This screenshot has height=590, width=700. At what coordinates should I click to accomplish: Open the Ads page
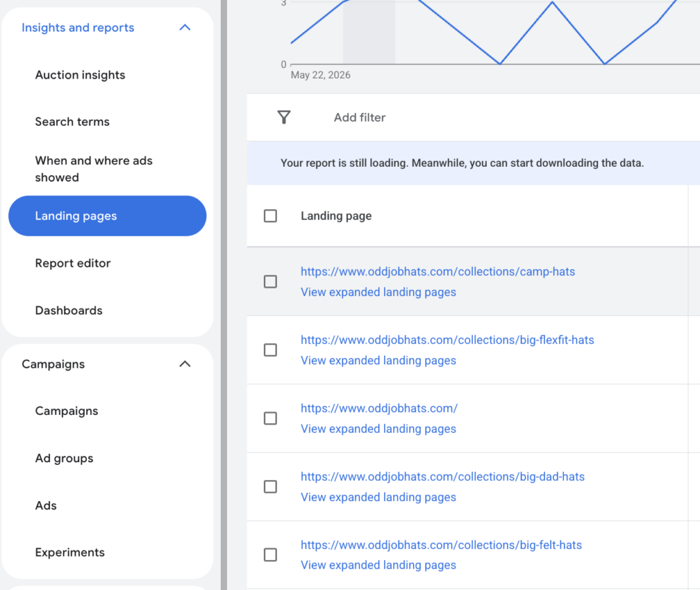click(46, 506)
